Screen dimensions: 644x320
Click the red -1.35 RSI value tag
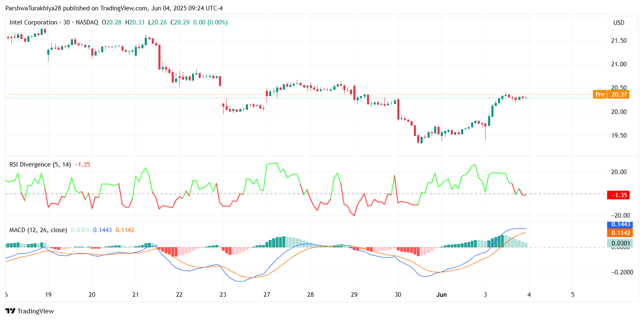coord(618,195)
